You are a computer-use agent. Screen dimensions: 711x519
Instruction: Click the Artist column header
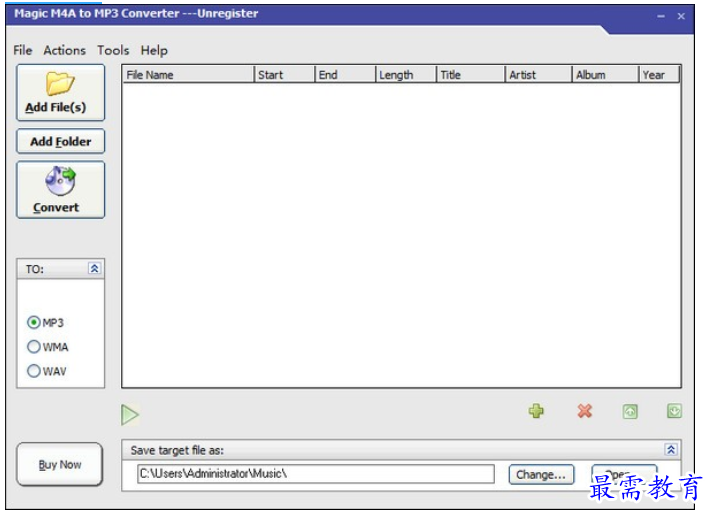[538, 74]
